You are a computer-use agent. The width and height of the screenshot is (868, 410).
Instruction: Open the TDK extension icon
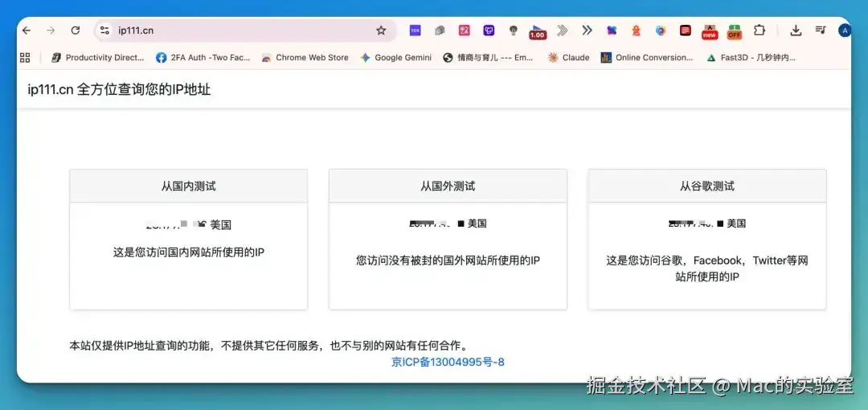pyautogui.click(x=416, y=31)
